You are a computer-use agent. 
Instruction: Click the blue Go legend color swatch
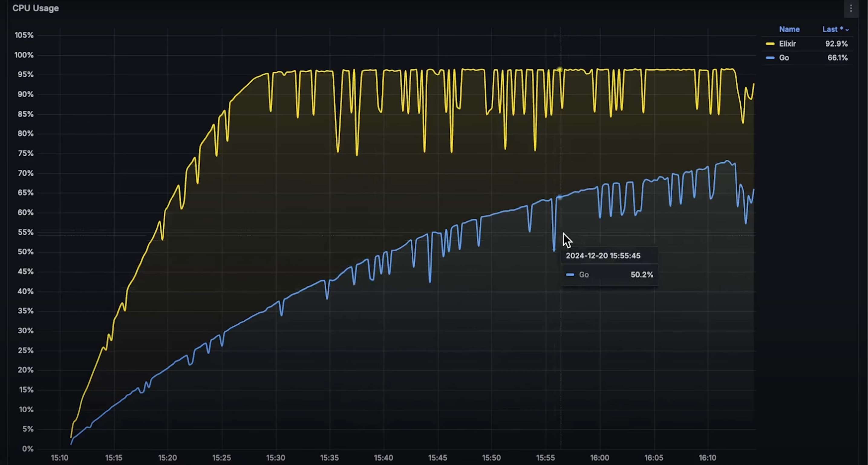click(770, 58)
